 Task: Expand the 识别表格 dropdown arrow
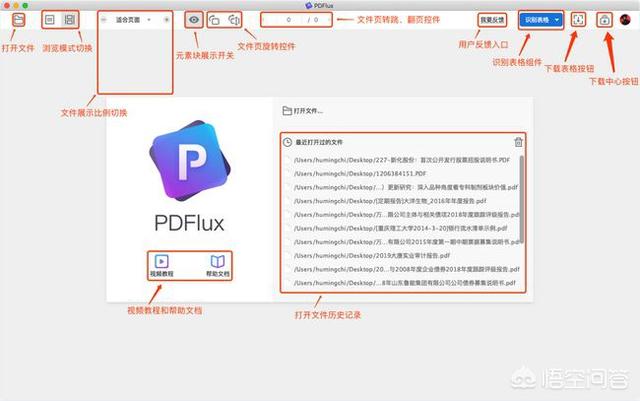[x=555, y=20]
